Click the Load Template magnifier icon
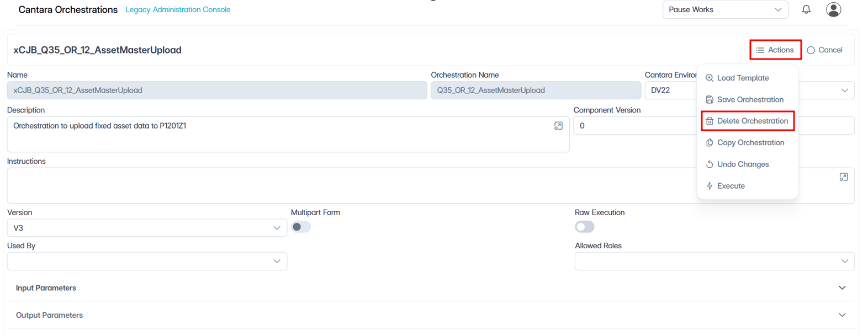The image size is (868, 336). click(x=710, y=78)
